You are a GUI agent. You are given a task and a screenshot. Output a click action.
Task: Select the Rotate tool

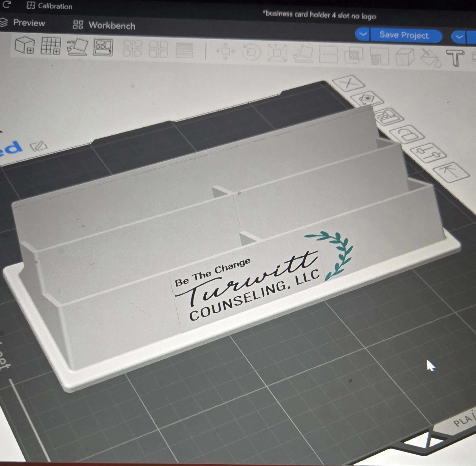pyautogui.click(x=251, y=52)
